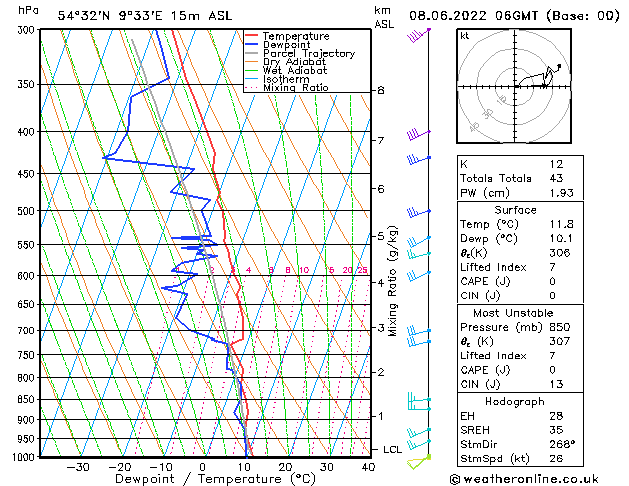
Task: Click the '(Base: 00)' text
Action: (x=583, y=16)
